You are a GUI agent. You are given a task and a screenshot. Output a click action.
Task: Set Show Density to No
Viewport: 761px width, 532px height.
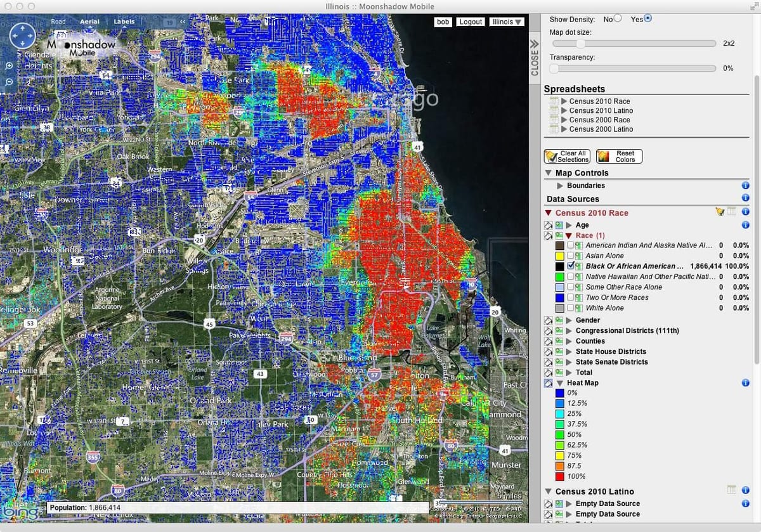coord(618,18)
